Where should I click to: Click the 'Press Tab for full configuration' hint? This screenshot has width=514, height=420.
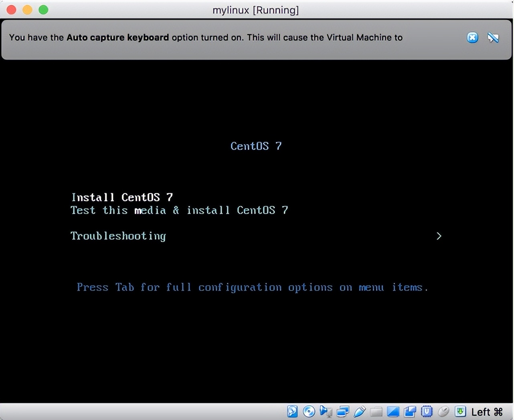(x=252, y=287)
